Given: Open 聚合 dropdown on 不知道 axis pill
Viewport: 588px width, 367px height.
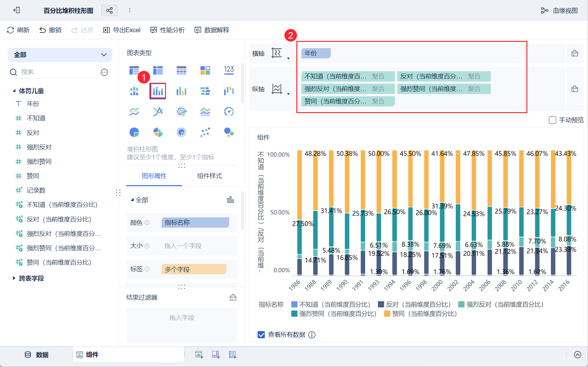Looking at the screenshot, I should tap(378, 76).
